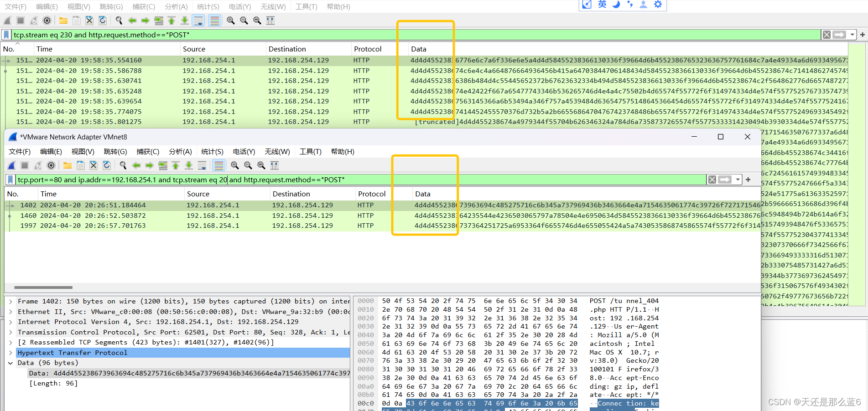The image size is (868, 411).
Task: Stop capture in the VMnet8 window toolbar
Action: (25, 165)
